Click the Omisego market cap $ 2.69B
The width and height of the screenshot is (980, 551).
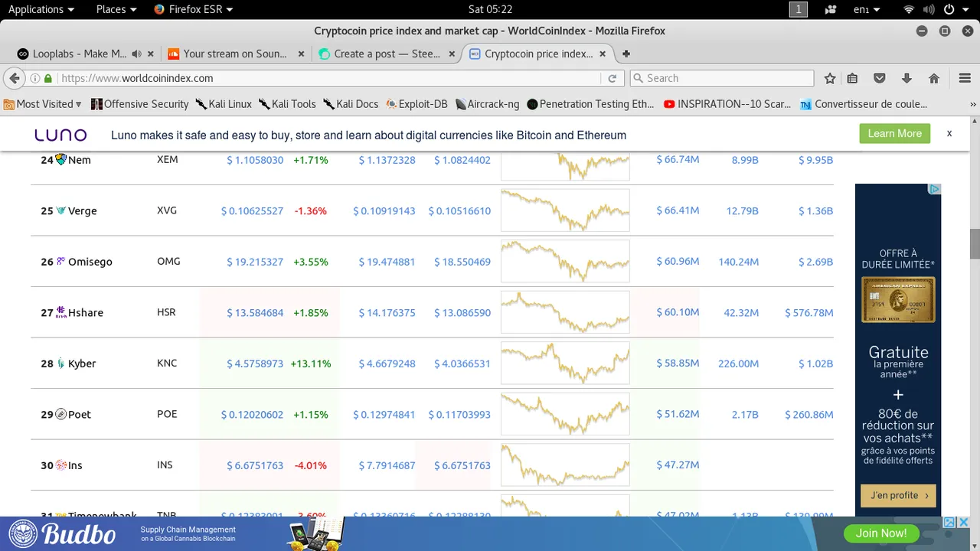[x=815, y=261]
